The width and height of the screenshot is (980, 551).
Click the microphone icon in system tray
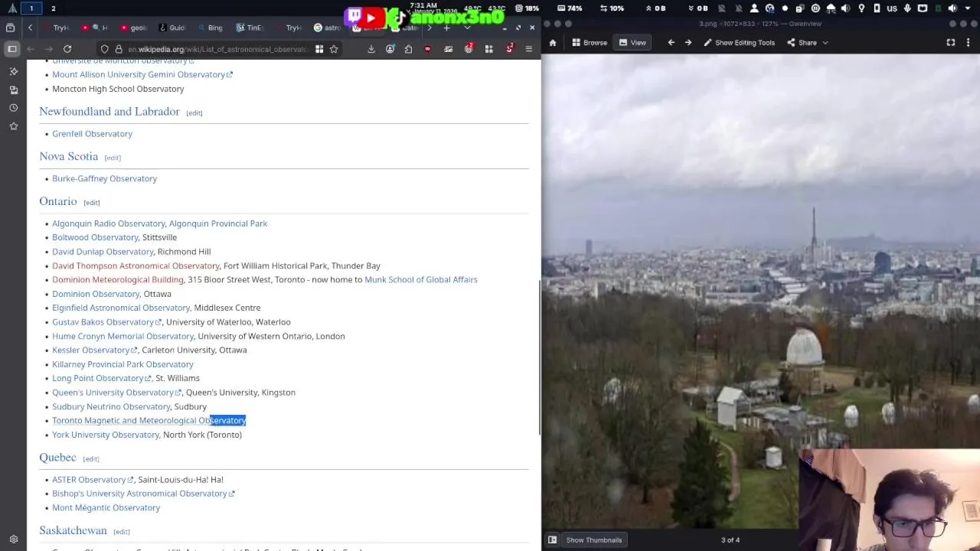907,8
